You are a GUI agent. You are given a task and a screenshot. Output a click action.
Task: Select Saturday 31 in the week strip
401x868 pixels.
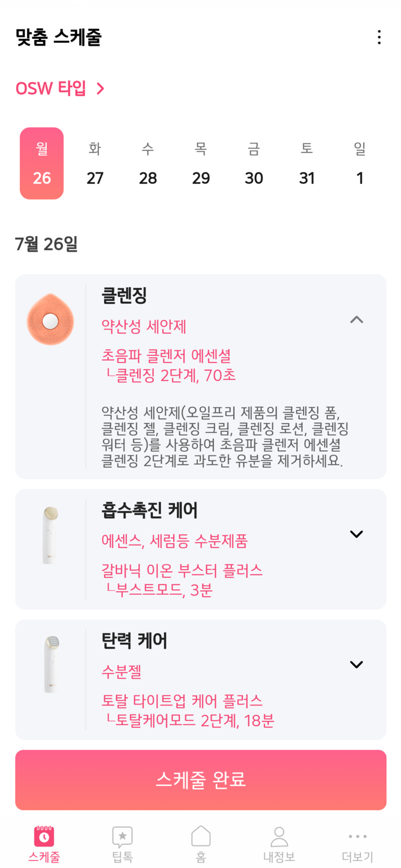307,163
